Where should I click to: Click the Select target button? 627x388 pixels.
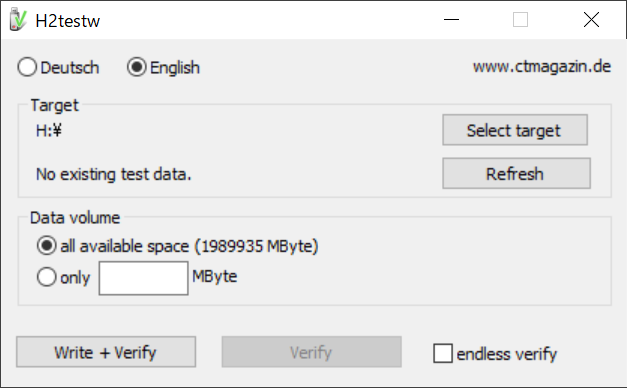(515, 130)
